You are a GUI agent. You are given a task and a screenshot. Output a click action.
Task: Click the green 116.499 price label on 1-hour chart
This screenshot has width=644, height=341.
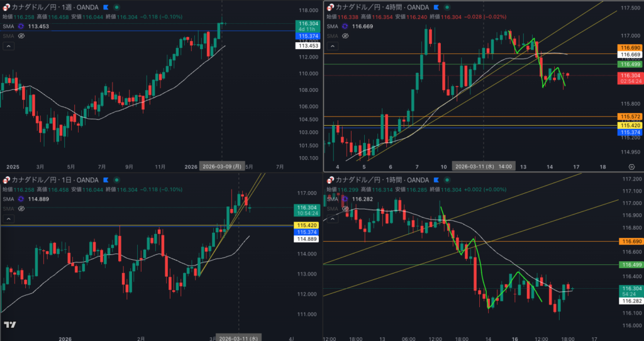[630, 265]
